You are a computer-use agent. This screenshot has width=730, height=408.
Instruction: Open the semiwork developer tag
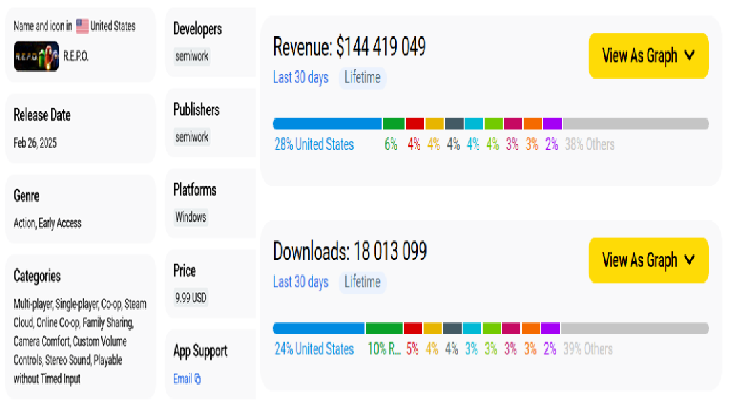[192, 56]
